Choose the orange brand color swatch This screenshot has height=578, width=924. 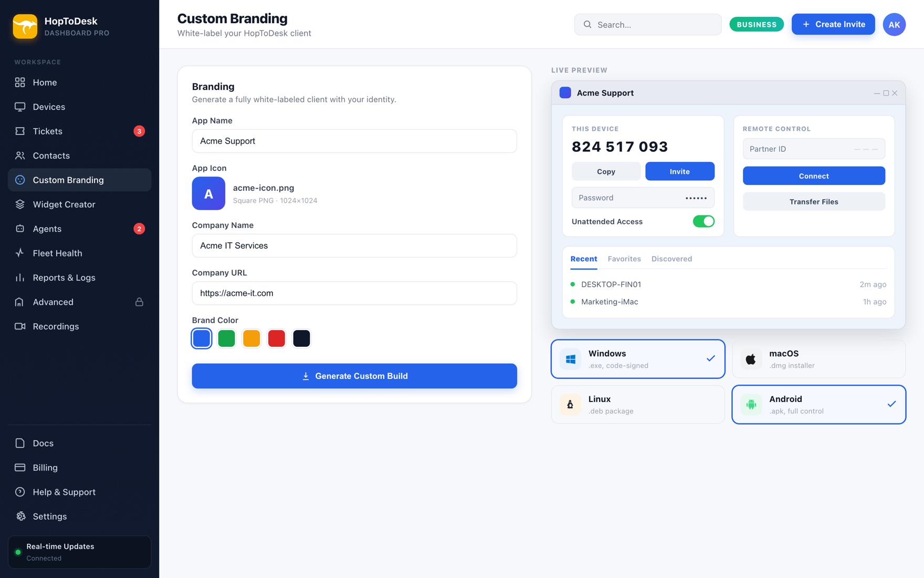tap(251, 338)
